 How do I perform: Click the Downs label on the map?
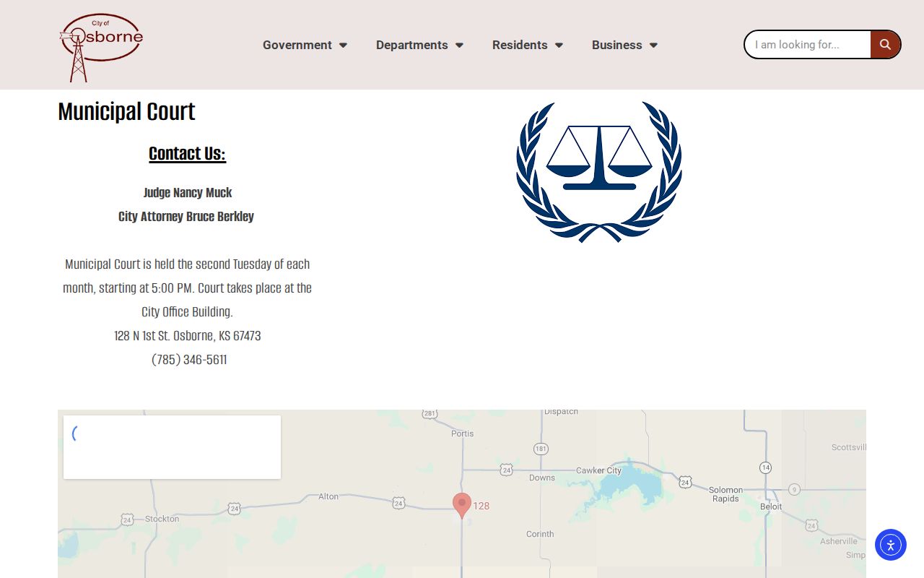542,478
